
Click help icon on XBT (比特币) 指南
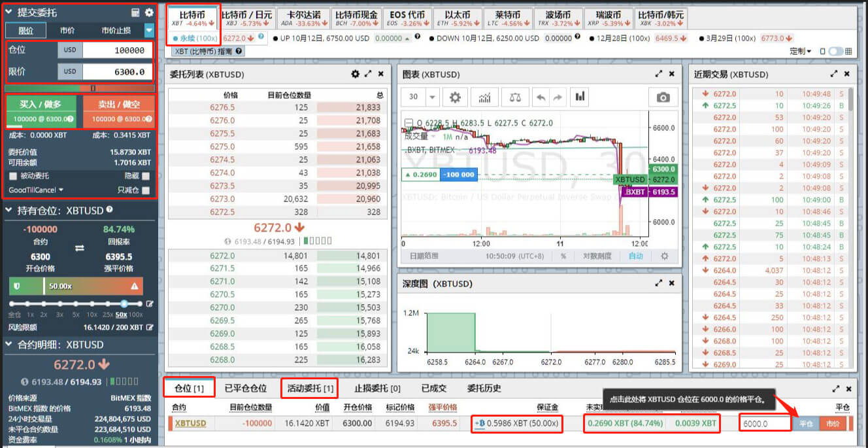239,51
